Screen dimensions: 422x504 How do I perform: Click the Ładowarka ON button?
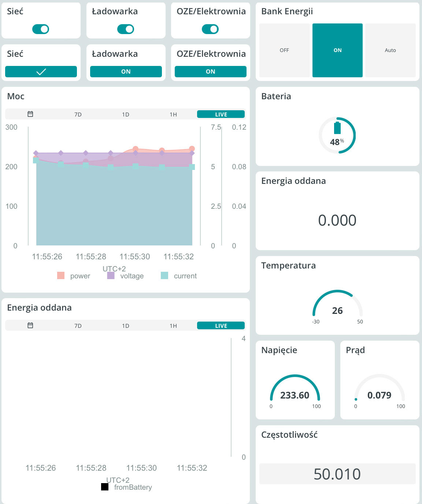126,71
